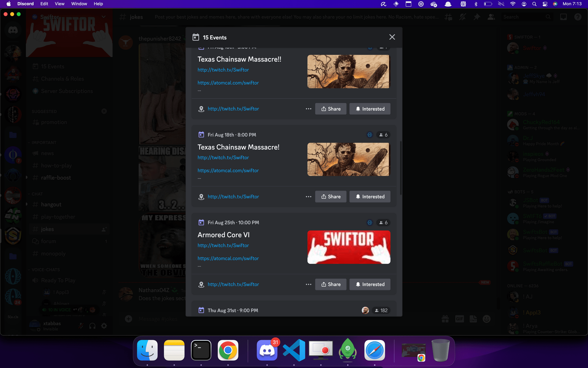Open gift Nitro icon in message bar

coord(445,319)
